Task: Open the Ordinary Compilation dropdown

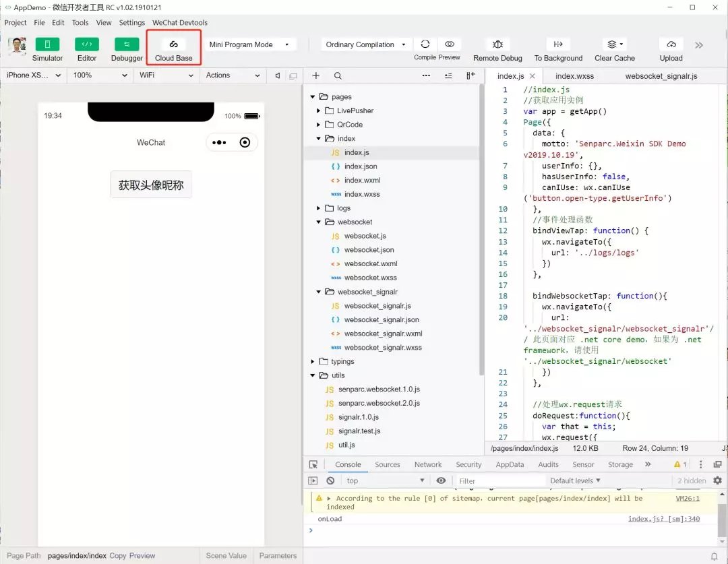Action: click(x=365, y=44)
